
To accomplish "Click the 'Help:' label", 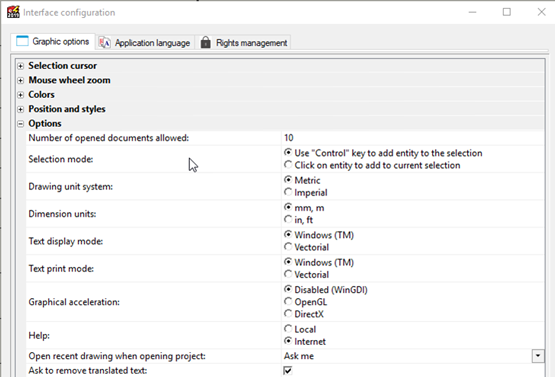I will pyautogui.click(x=39, y=335).
